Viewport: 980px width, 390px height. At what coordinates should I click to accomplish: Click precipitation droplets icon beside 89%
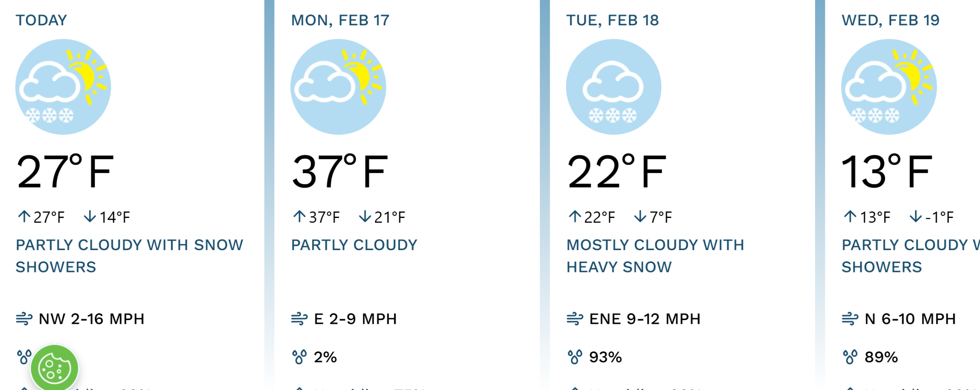pyautogui.click(x=850, y=357)
